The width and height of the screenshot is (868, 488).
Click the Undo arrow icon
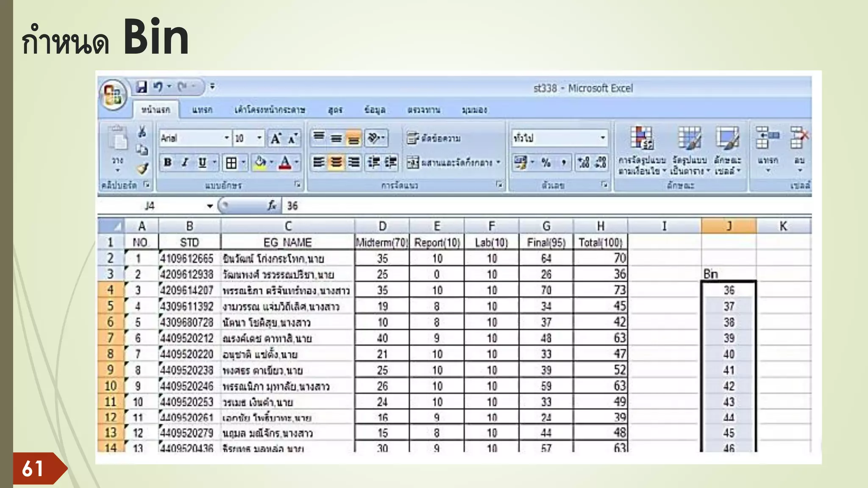point(158,87)
